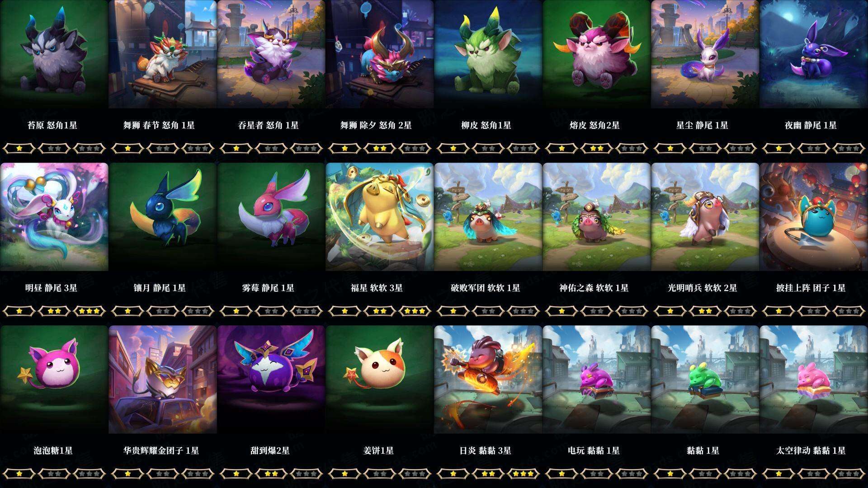
Task: Click the three-star badge under 日炎 黏黏
Action: [x=524, y=474]
